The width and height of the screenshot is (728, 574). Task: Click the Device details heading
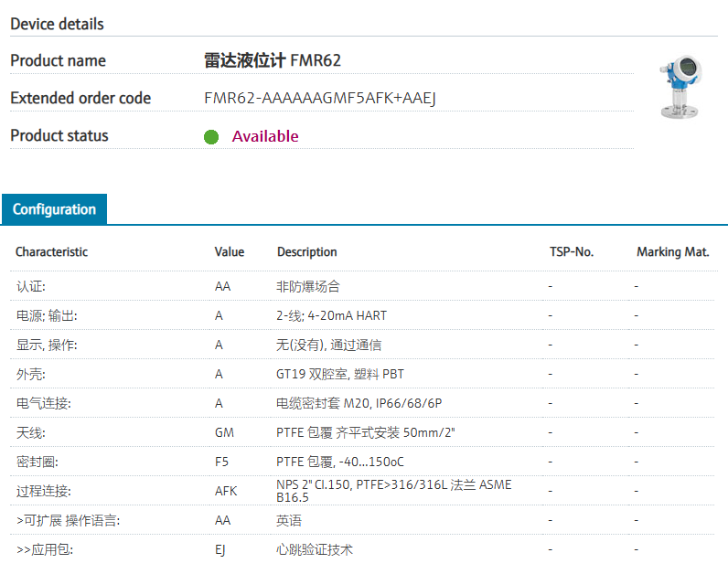point(57,24)
